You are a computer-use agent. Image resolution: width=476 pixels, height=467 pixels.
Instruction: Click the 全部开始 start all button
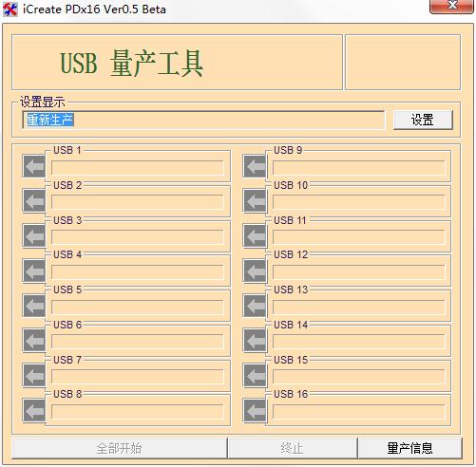120,448
